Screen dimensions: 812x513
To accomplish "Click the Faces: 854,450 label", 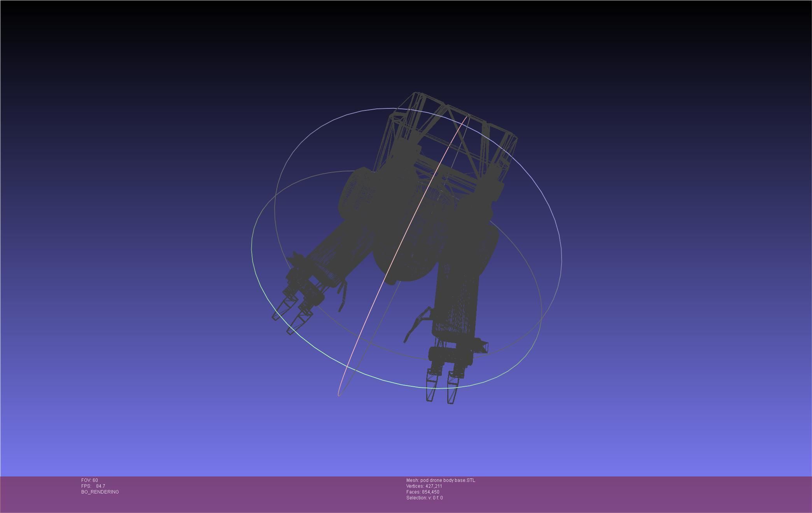I will (423, 492).
